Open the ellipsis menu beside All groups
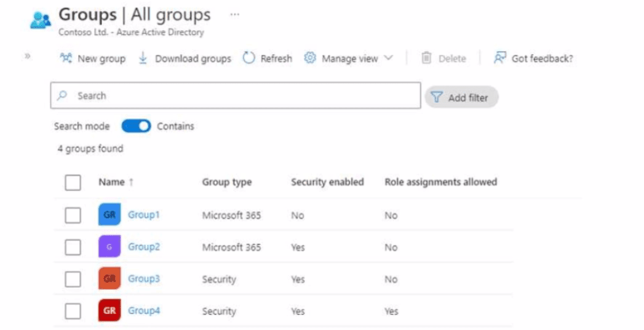644x330 pixels. (x=234, y=14)
